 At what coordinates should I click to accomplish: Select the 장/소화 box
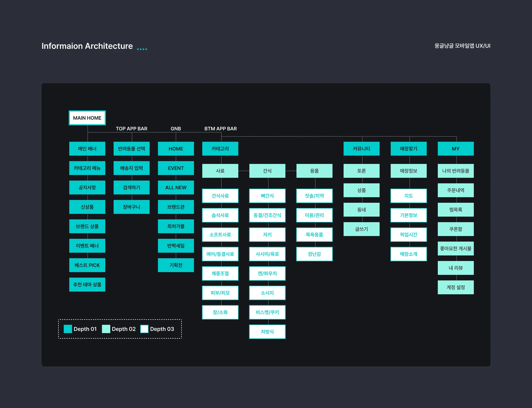point(220,312)
